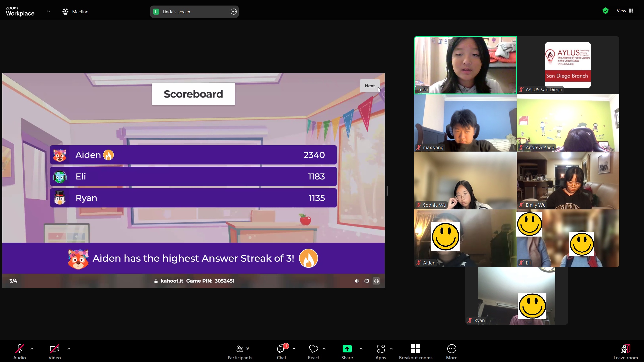Select Eli's video thumbnail

tap(568, 238)
